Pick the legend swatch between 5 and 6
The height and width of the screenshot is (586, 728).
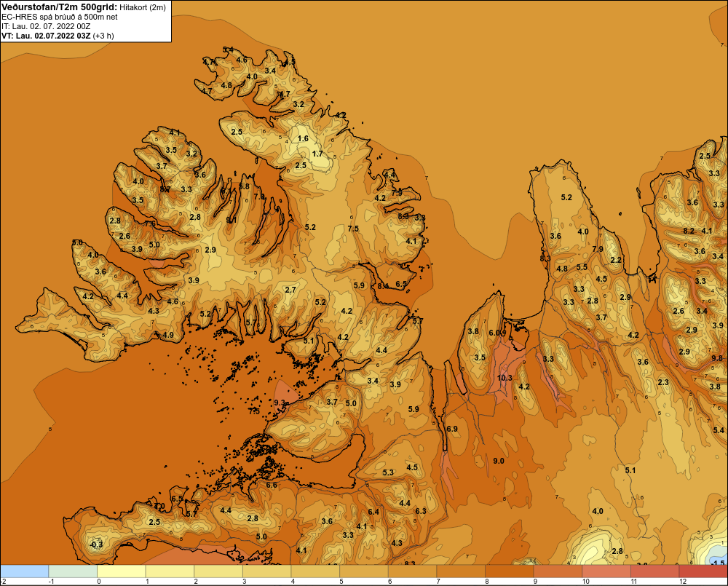364,571
